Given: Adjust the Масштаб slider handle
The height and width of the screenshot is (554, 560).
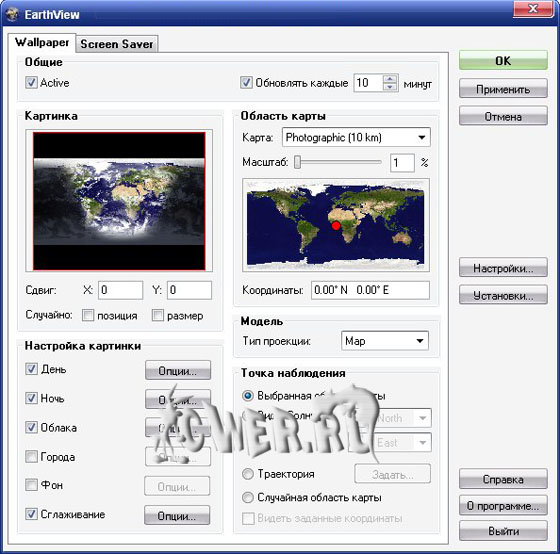Looking at the screenshot, I should [298, 162].
